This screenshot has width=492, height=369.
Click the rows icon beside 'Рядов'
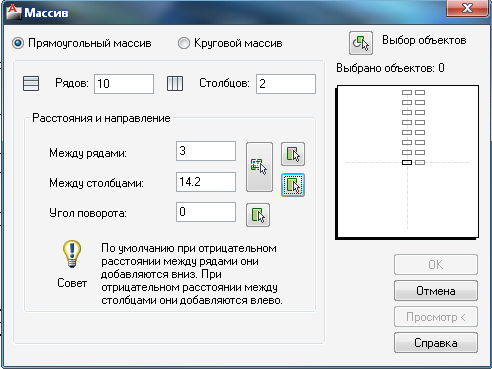[31, 83]
